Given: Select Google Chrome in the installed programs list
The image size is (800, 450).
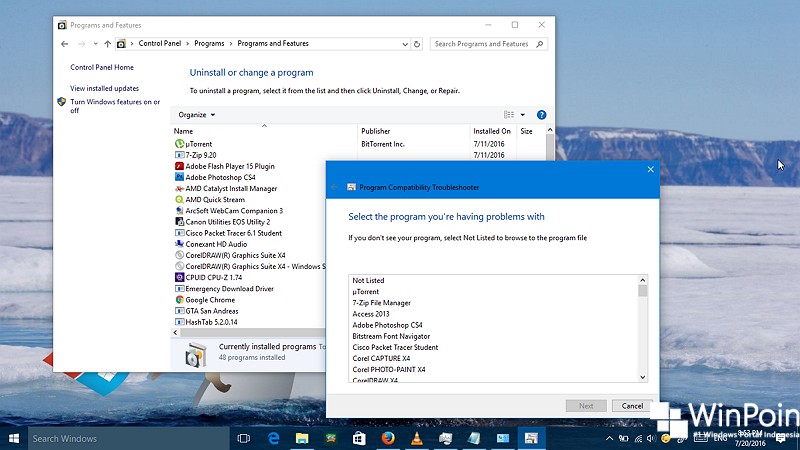Looking at the screenshot, I should (x=209, y=300).
